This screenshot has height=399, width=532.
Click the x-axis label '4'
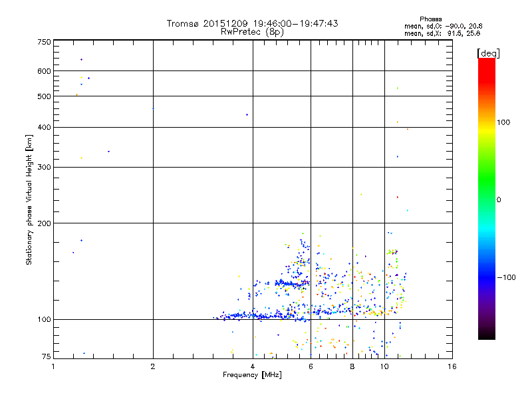tap(253, 366)
